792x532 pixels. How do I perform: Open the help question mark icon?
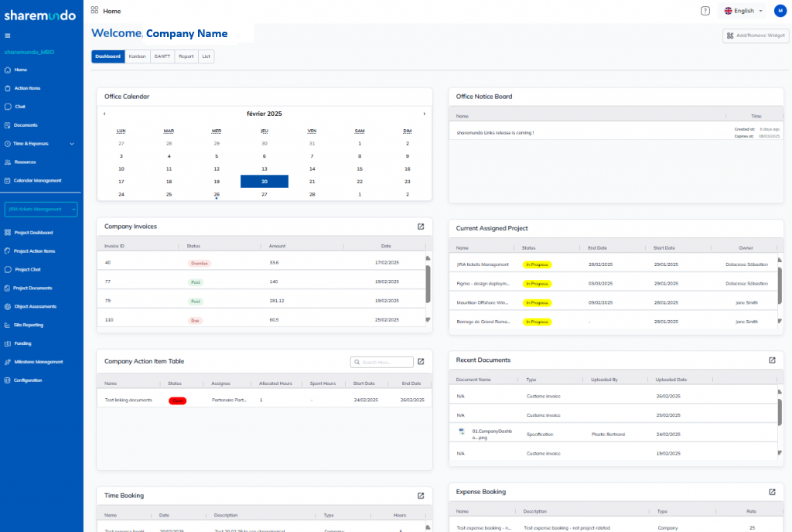point(705,11)
